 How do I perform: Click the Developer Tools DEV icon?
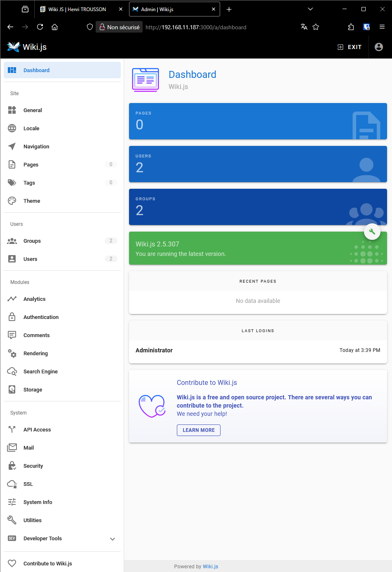[12, 538]
